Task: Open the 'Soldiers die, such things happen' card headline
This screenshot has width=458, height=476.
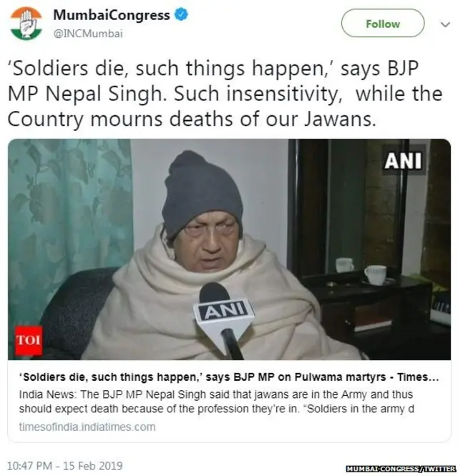Action: pyautogui.click(x=229, y=377)
